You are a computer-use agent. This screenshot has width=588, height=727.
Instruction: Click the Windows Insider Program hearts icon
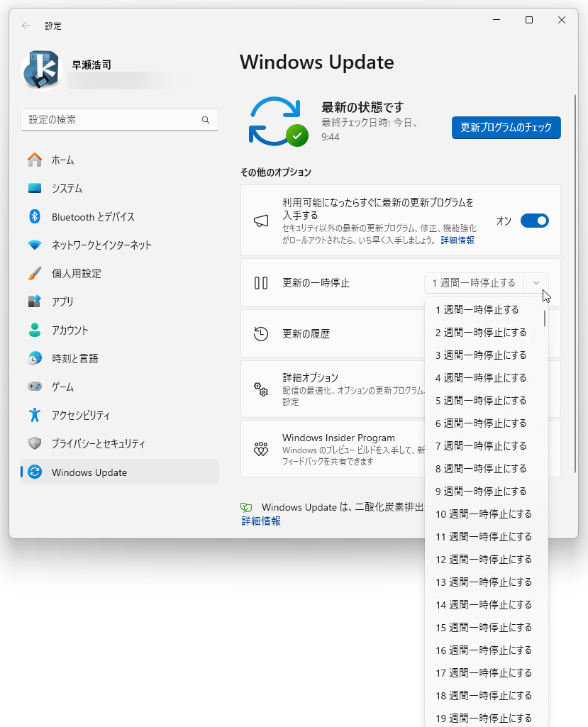click(261, 448)
